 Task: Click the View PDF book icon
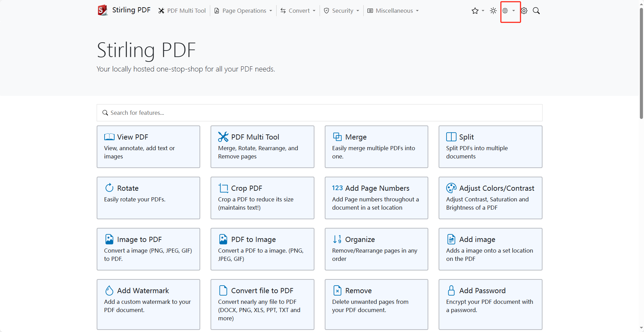coord(109,137)
